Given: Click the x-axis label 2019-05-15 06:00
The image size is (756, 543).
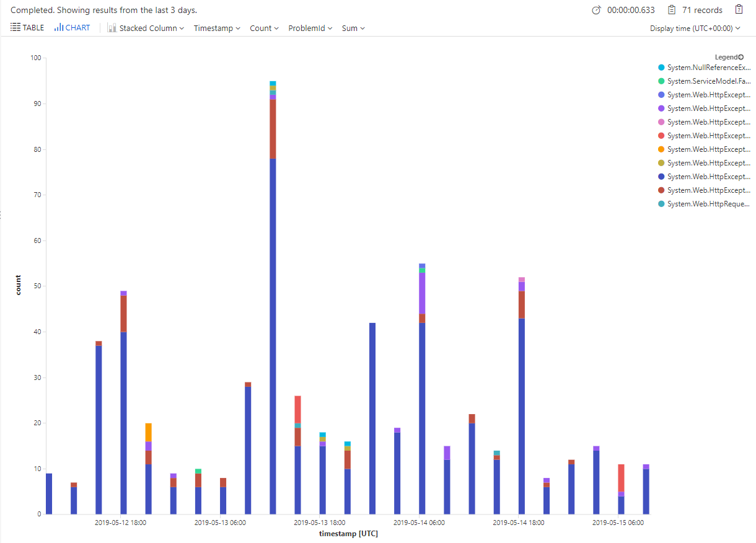Looking at the screenshot, I should pos(618,523).
